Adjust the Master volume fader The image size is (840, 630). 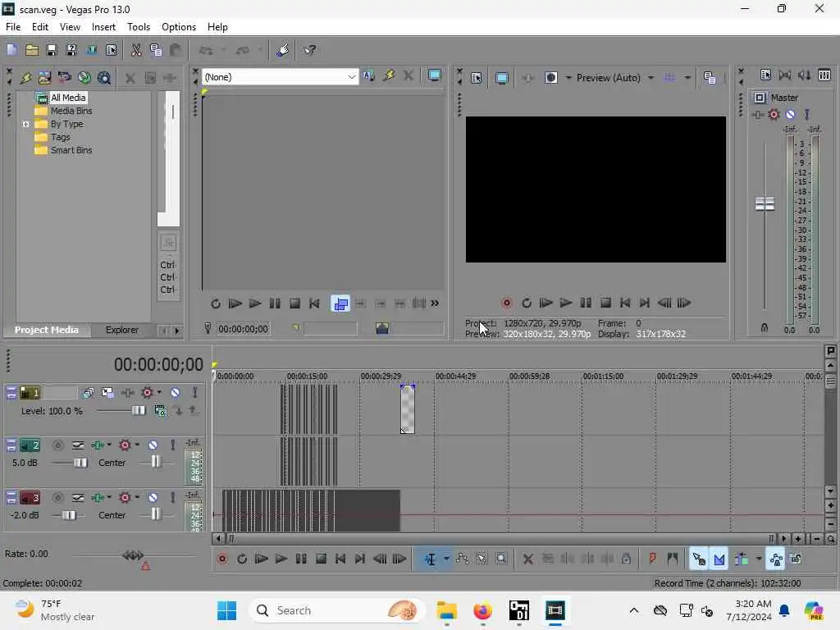765,204
